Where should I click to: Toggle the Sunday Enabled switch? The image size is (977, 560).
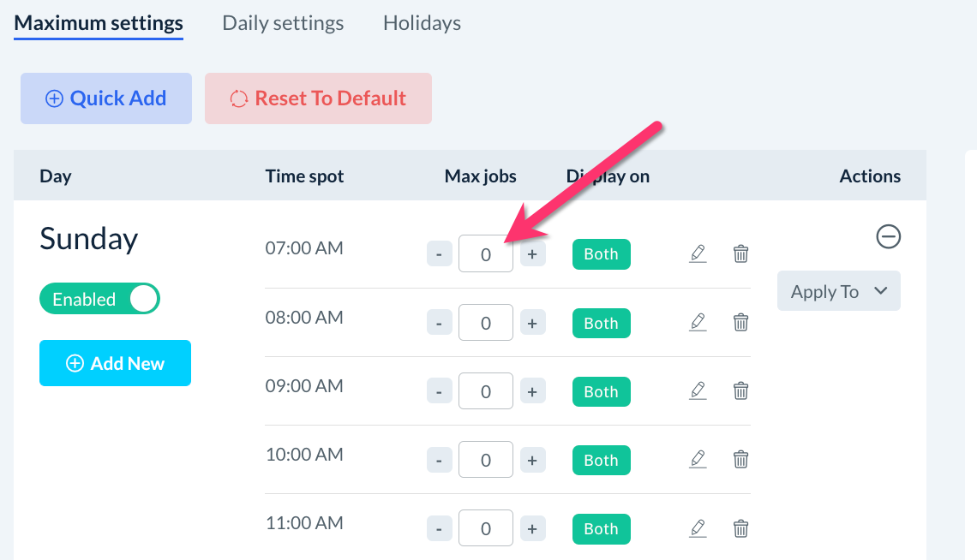point(99,299)
